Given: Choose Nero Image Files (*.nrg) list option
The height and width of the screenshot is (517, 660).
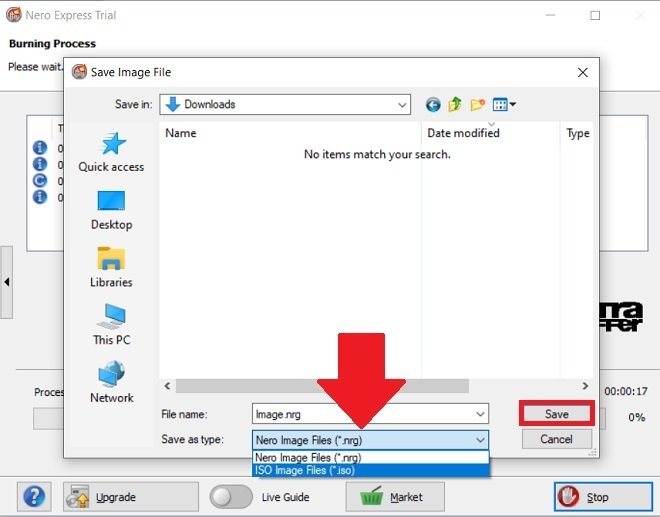Looking at the screenshot, I should point(370,457).
